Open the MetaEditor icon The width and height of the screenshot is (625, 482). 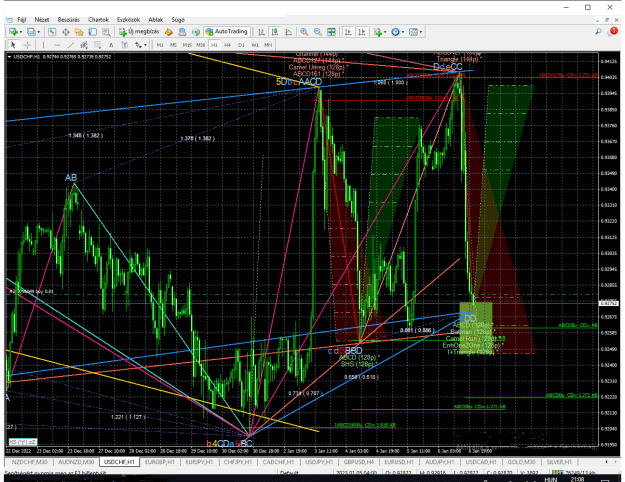pyautogui.click(x=169, y=32)
